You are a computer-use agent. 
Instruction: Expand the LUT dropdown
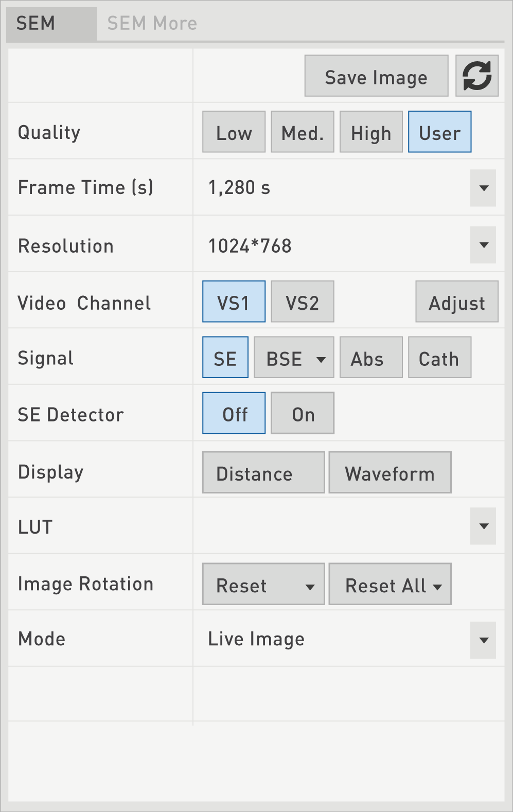[x=483, y=526]
